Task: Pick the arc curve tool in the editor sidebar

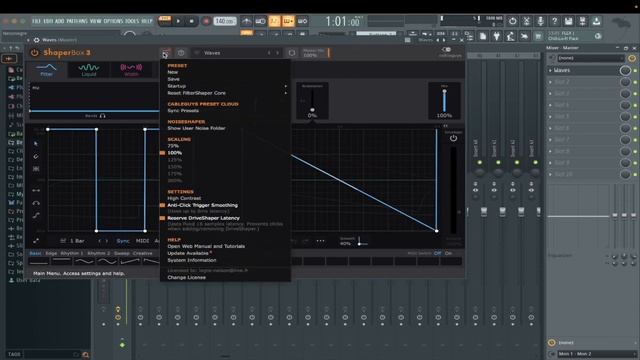Action: (x=36, y=203)
